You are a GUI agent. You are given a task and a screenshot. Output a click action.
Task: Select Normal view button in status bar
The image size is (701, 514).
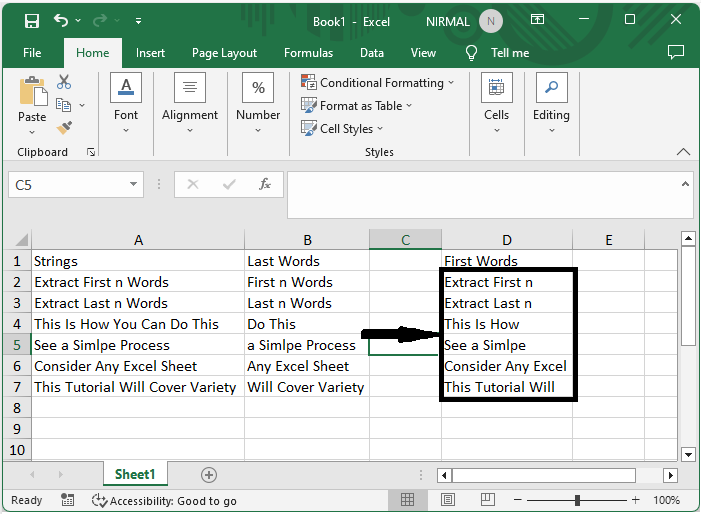(408, 500)
